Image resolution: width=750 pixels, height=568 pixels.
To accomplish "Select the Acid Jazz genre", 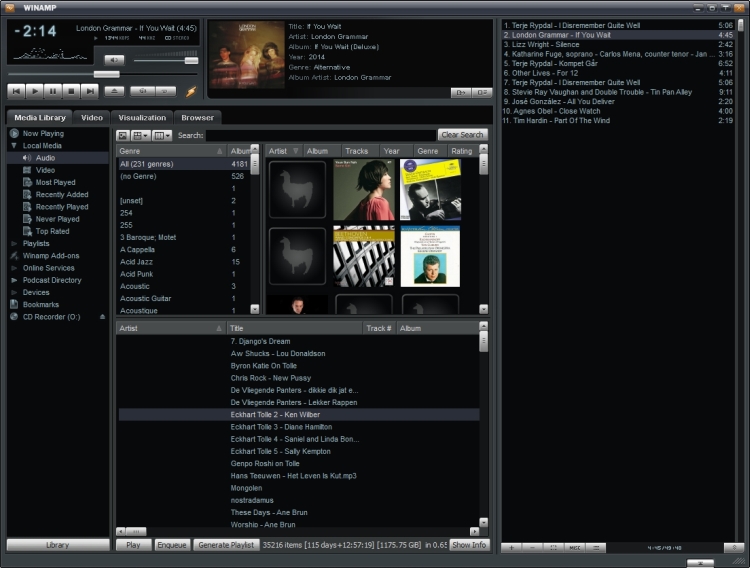I will coord(184,262).
